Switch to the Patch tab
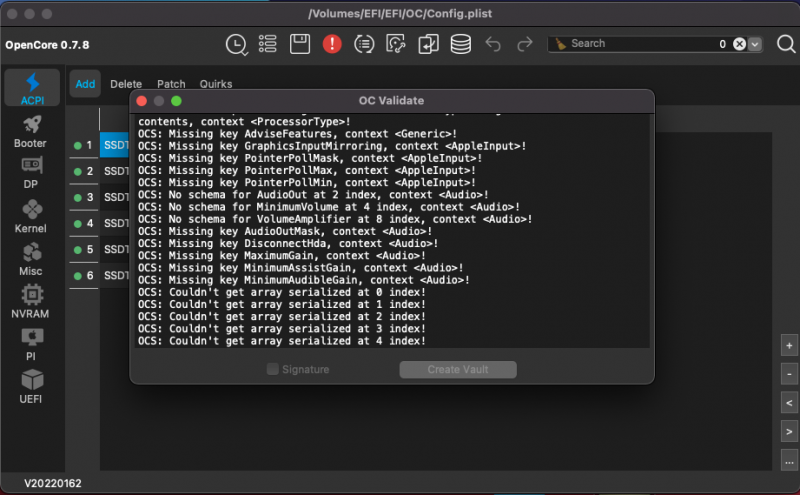800x495 pixels. click(x=171, y=84)
